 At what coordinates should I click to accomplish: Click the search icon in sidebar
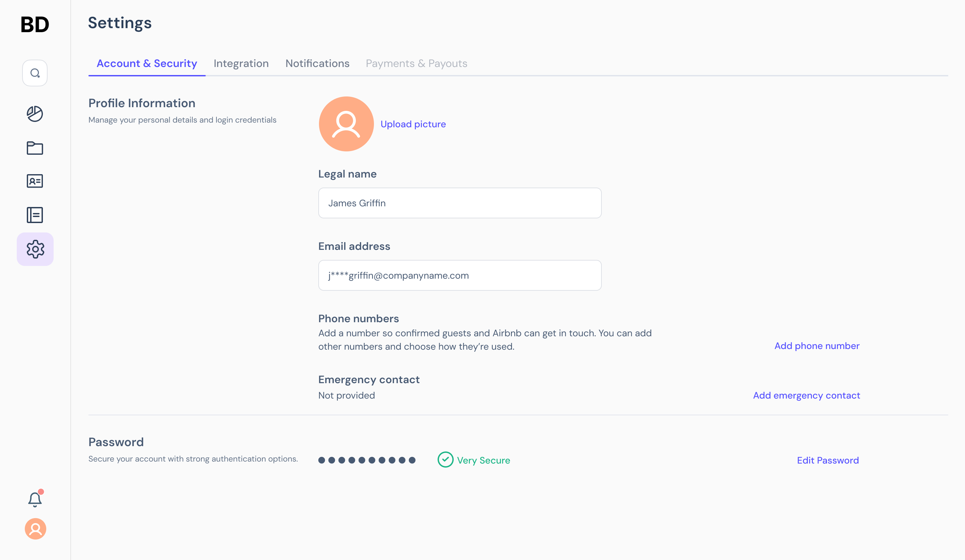pos(35,73)
